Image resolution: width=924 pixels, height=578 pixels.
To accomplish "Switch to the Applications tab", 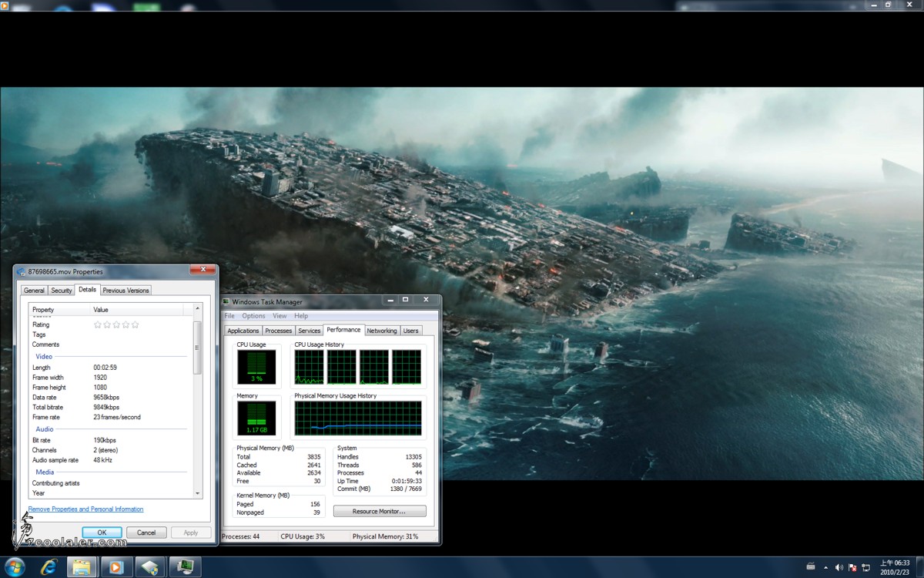I will click(243, 331).
